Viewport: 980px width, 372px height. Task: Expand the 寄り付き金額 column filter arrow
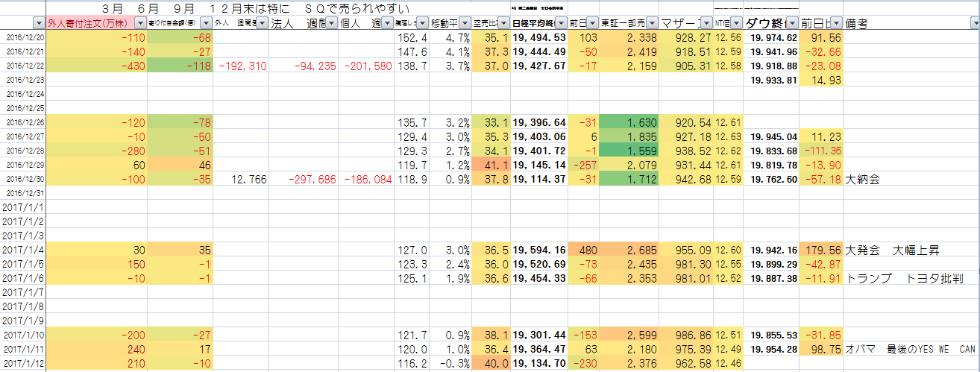[205, 23]
